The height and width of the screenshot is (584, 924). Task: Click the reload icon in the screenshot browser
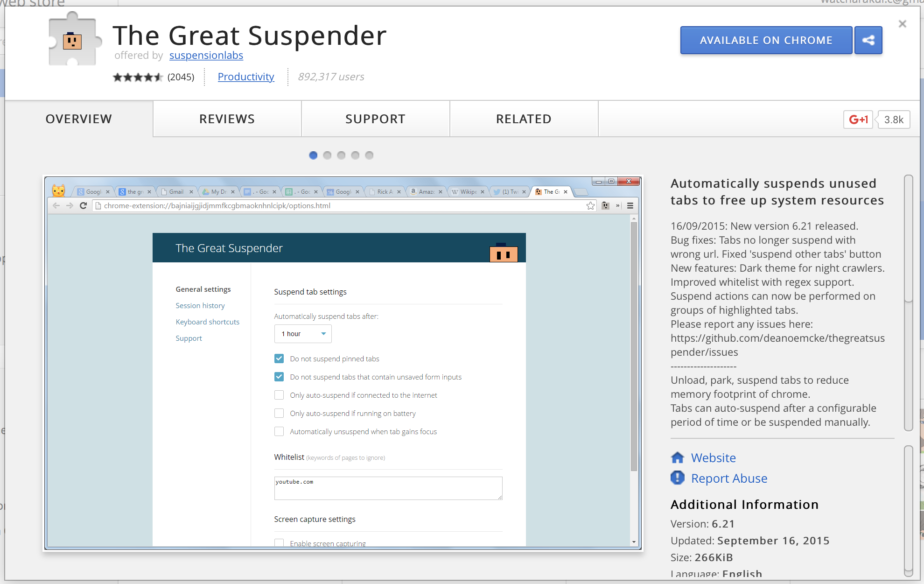click(83, 206)
